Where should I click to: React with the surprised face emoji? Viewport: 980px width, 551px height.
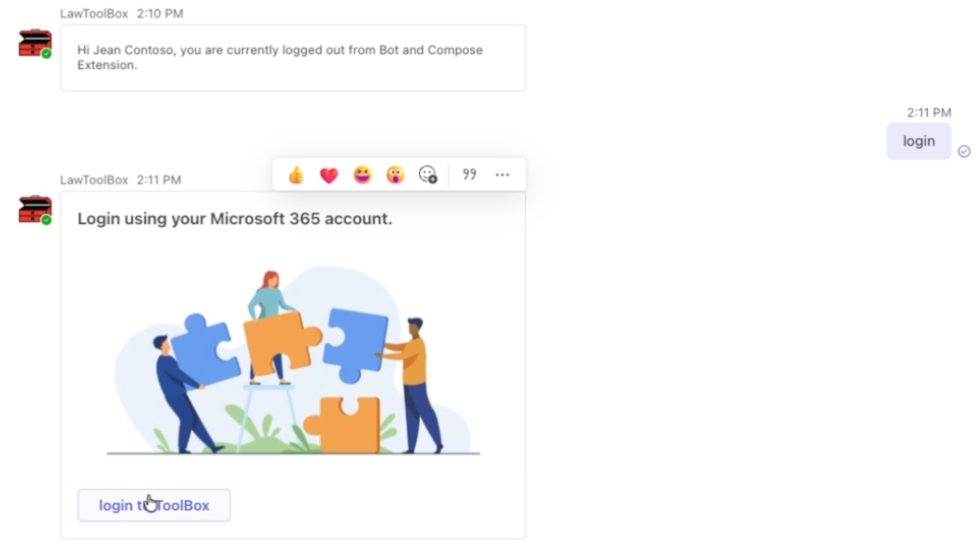[x=395, y=175]
